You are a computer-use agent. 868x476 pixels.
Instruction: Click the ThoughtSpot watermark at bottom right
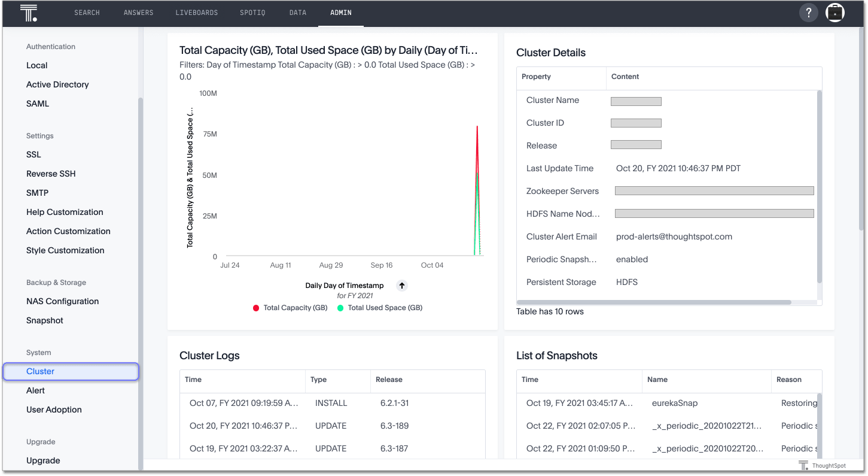pos(824,465)
